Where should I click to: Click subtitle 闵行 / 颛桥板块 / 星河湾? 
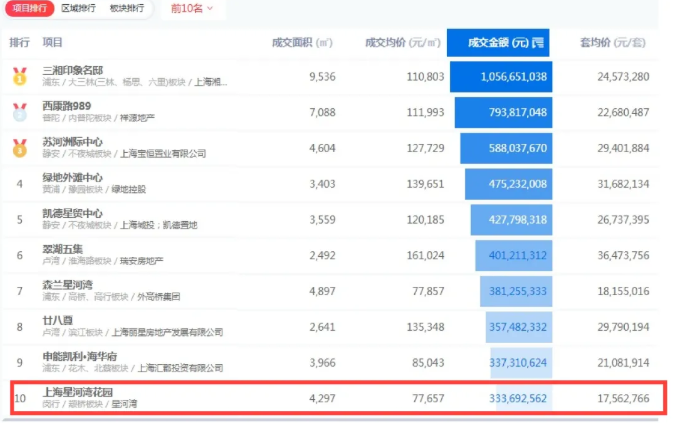pyautogui.click(x=90, y=404)
